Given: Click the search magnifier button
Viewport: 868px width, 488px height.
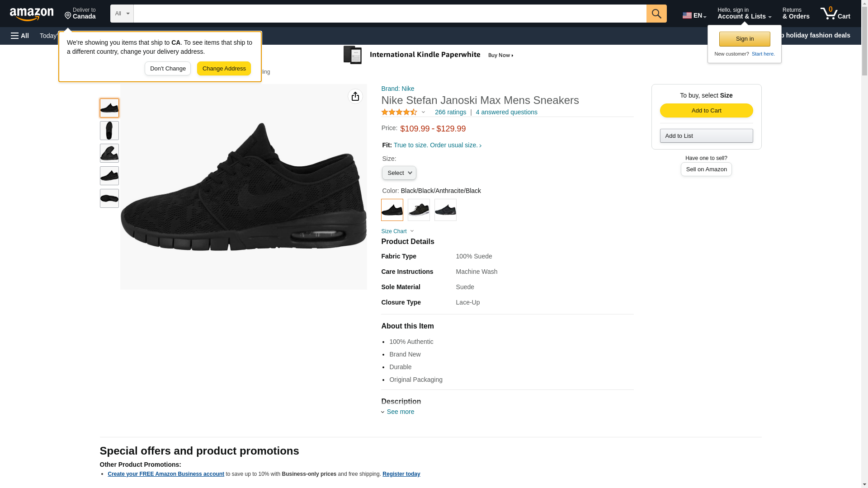Looking at the screenshot, I should click(x=656, y=14).
